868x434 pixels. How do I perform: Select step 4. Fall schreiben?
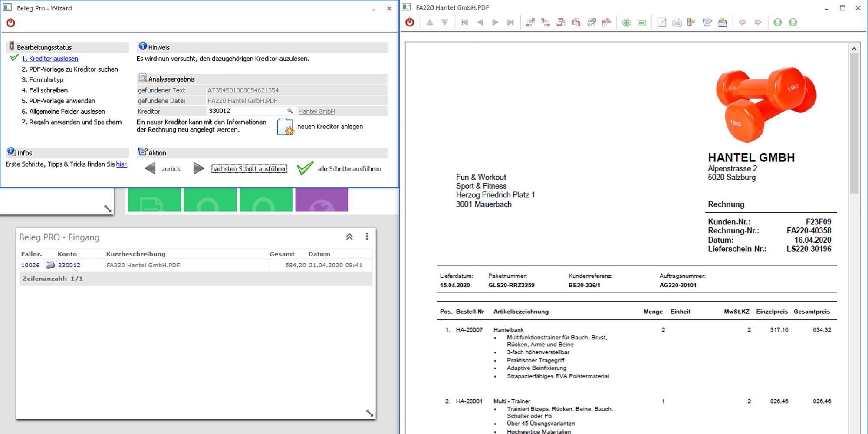point(45,90)
